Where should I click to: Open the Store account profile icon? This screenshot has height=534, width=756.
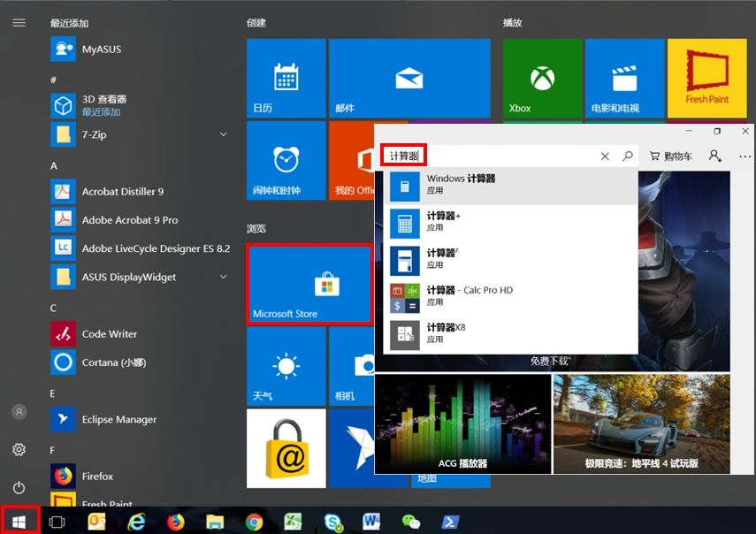pyautogui.click(x=714, y=156)
